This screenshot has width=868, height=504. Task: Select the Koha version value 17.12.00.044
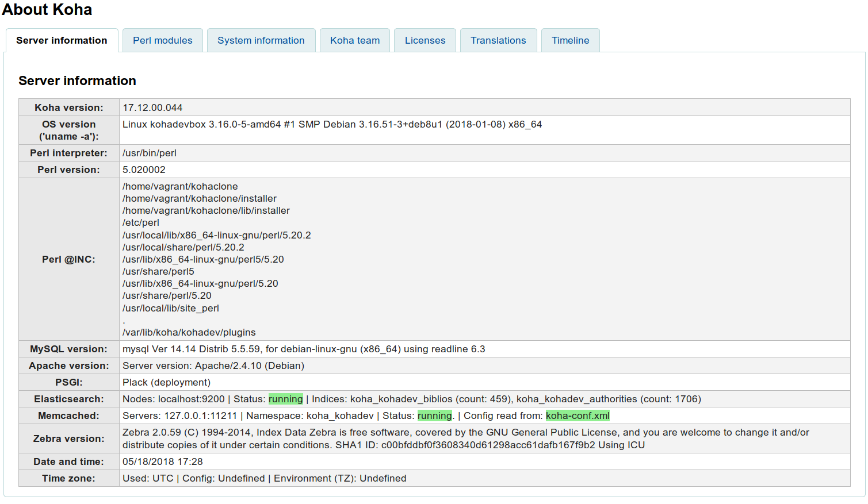152,107
